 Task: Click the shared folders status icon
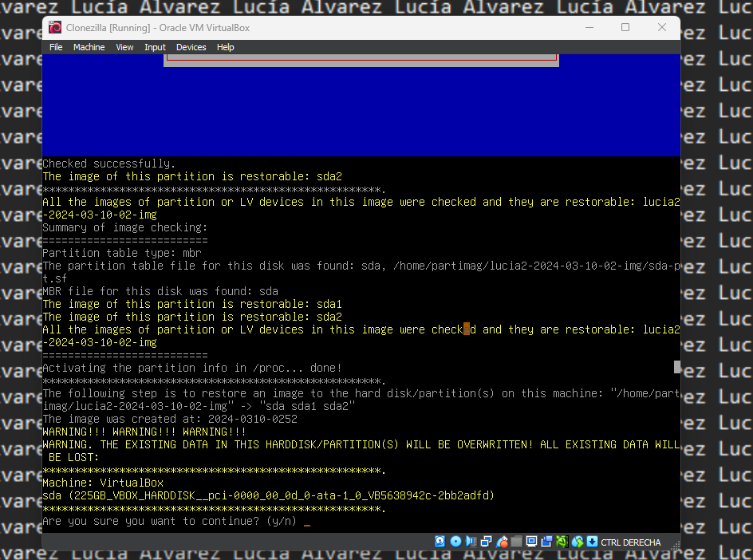(x=515, y=542)
